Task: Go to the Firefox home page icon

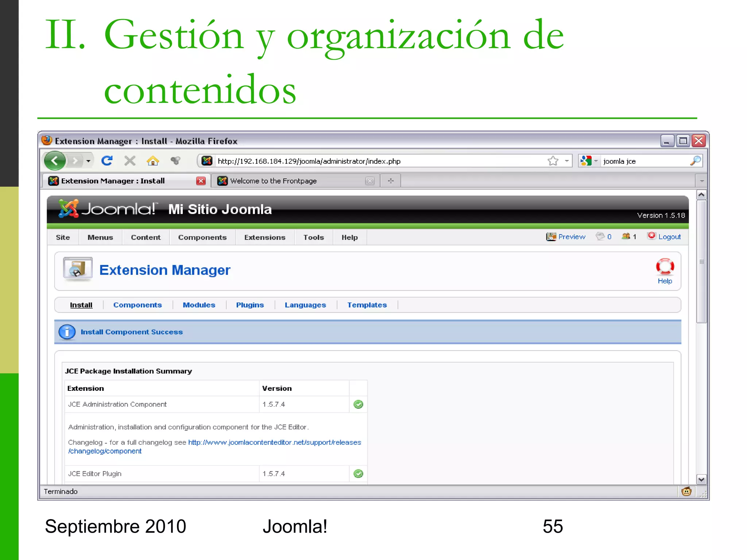Action: pos(153,161)
